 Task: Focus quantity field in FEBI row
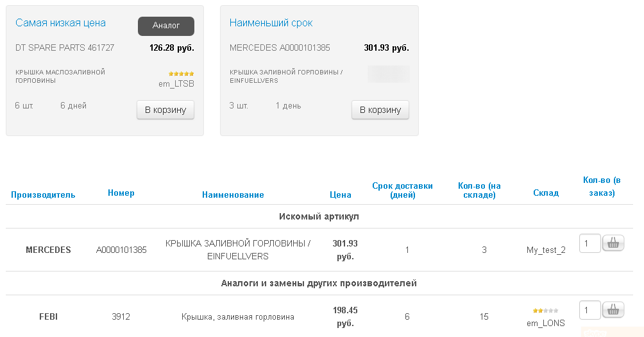[x=589, y=310]
